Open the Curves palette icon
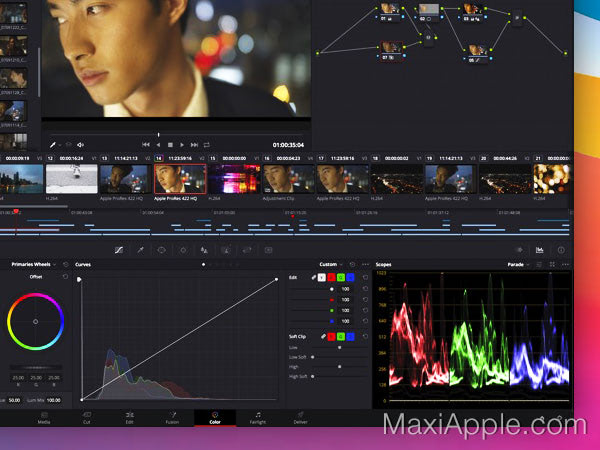 click(x=119, y=250)
